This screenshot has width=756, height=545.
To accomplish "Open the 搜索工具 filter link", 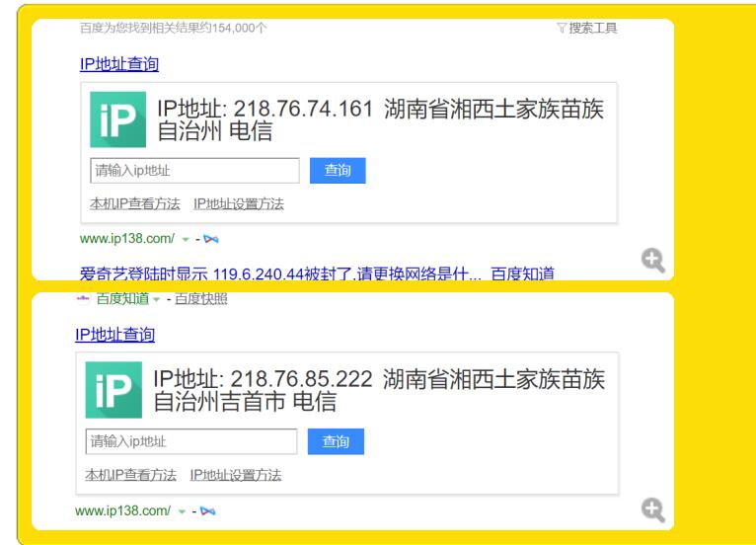I will 592,28.
